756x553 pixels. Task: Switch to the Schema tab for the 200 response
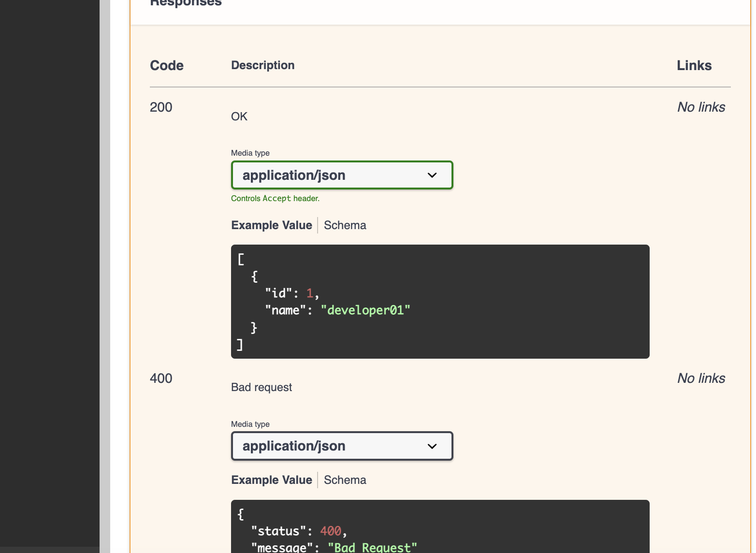(x=344, y=225)
